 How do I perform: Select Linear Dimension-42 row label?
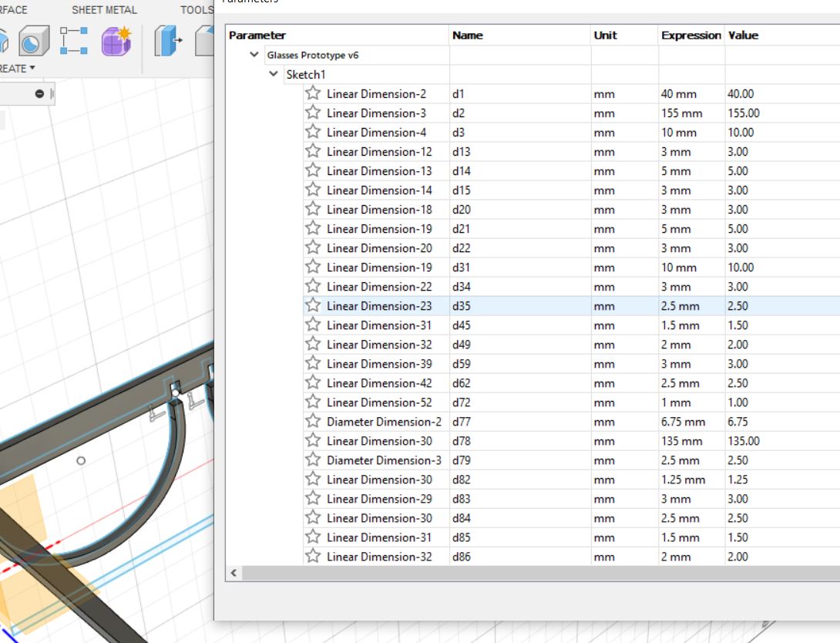coord(379,383)
